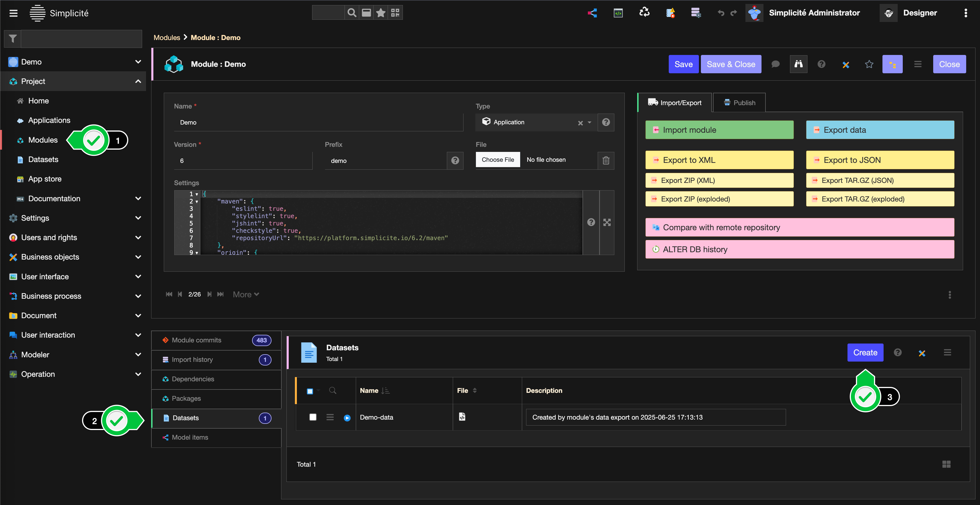The height and width of the screenshot is (505, 980).
Task: Click the binoculars icon in module toolbar
Action: pos(798,64)
